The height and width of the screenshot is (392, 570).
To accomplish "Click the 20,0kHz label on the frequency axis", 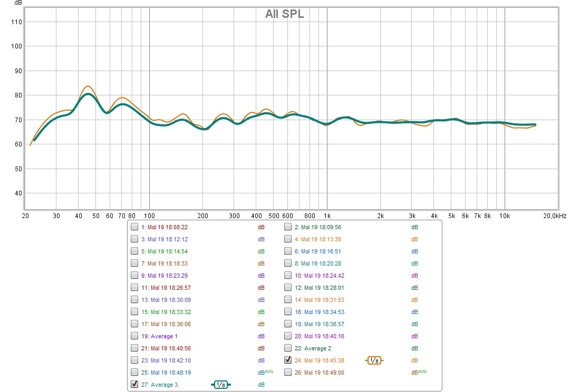I will (x=554, y=216).
